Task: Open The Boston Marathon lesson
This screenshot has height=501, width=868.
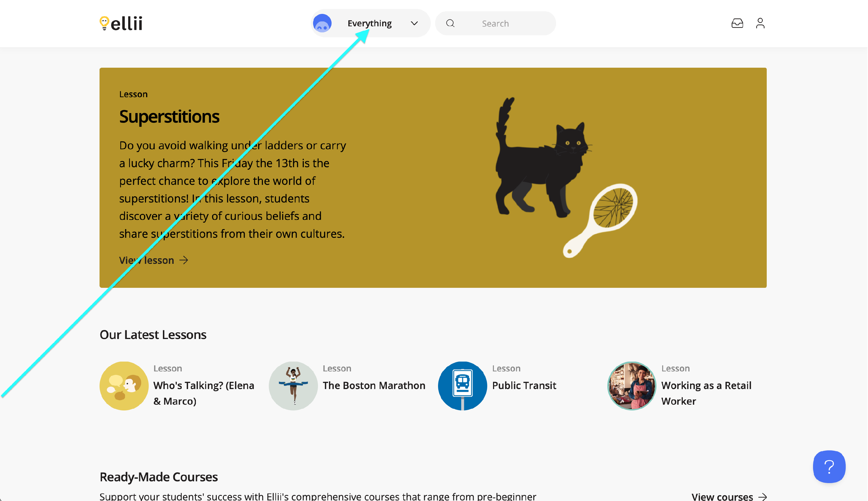Action: point(374,385)
